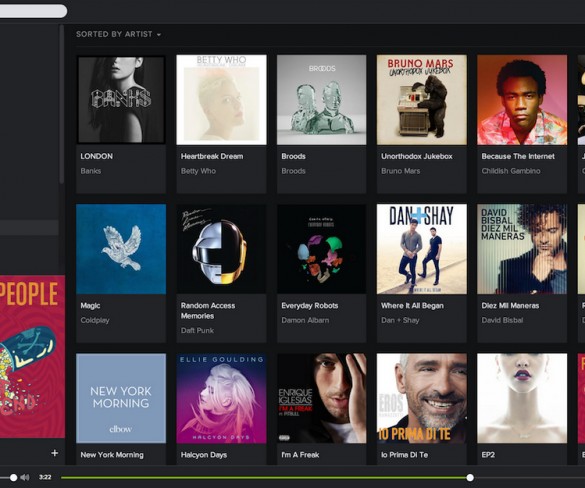Open the Coldplay Magic album cover
This screenshot has height=488, width=585.
pyautogui.click(x=121, y=249)
